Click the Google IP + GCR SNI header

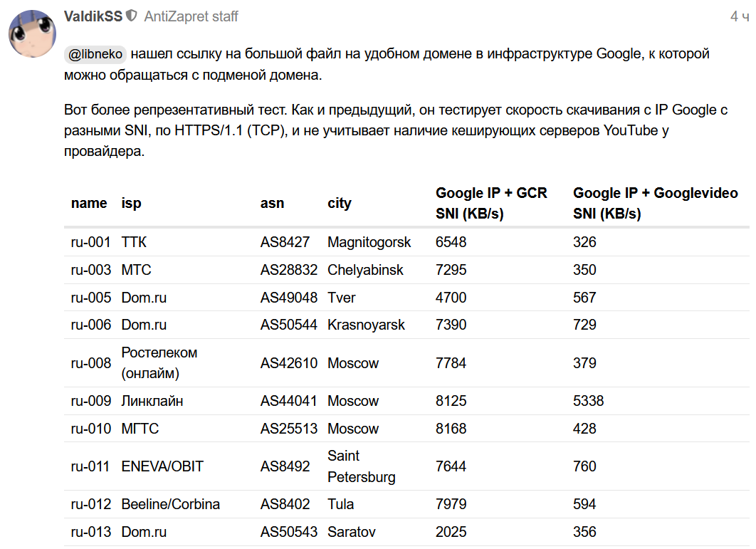point(491,204)
